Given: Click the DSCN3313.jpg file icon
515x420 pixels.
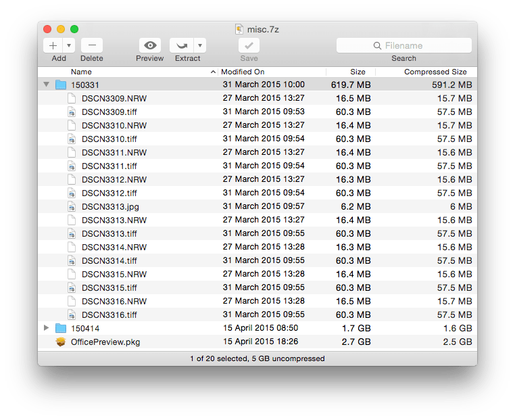Looking at the screenshot, I should 72,206.
